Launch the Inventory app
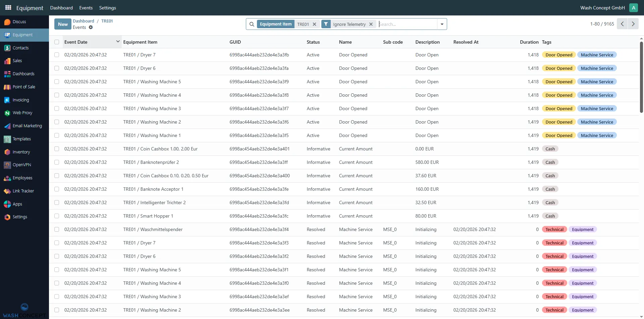 coord(21,152)
